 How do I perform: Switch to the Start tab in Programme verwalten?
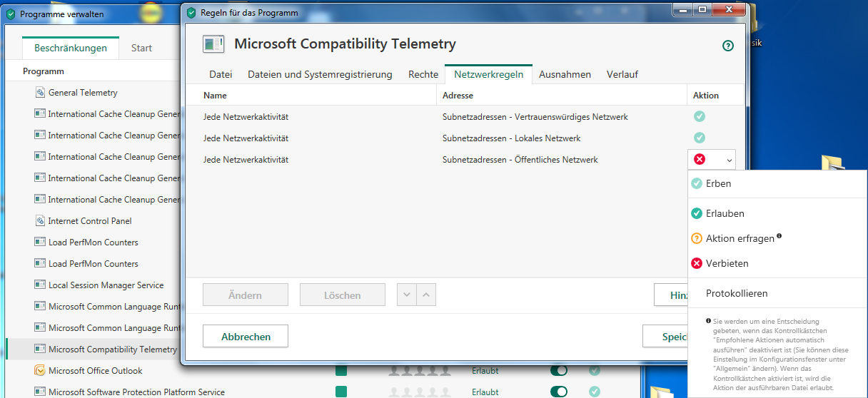(x=141, y=48)
